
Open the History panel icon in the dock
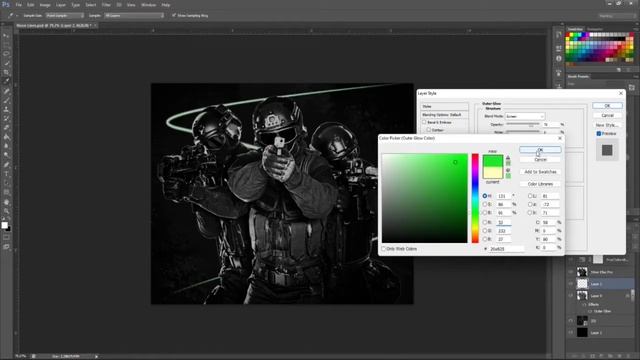tap(559, 36)
